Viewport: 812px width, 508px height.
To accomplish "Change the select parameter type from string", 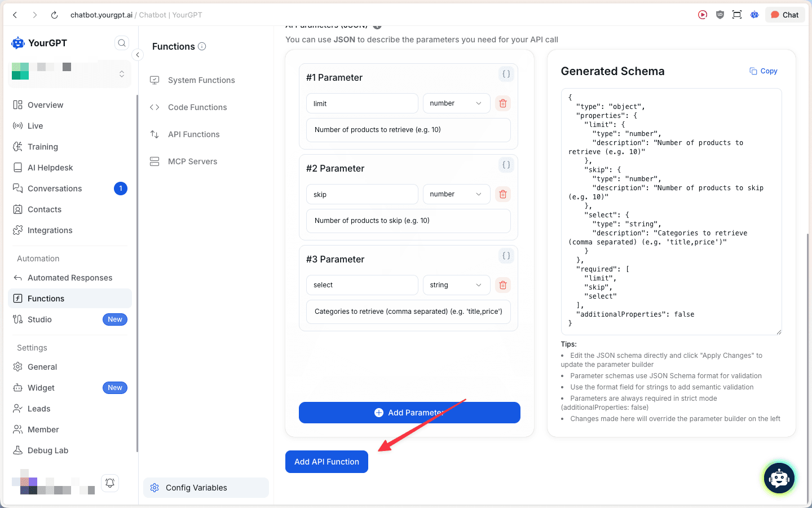I will 456,285.
